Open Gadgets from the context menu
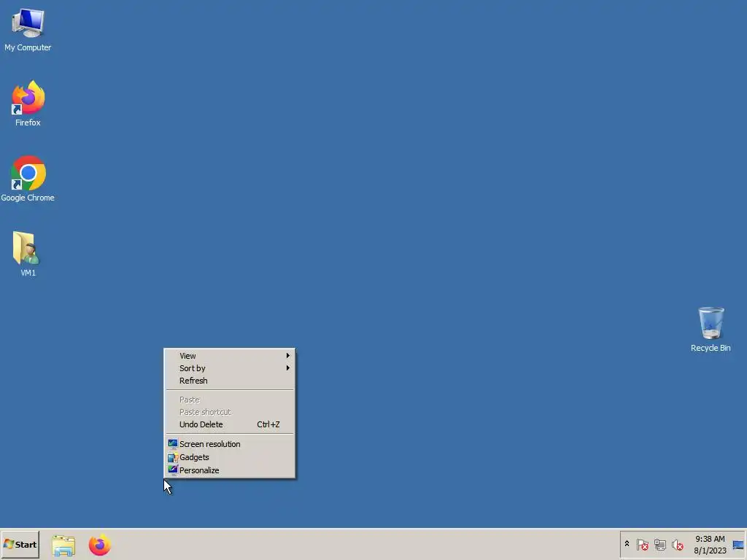Viewport: 747px width, 560px height. click(x=230, y=457)
